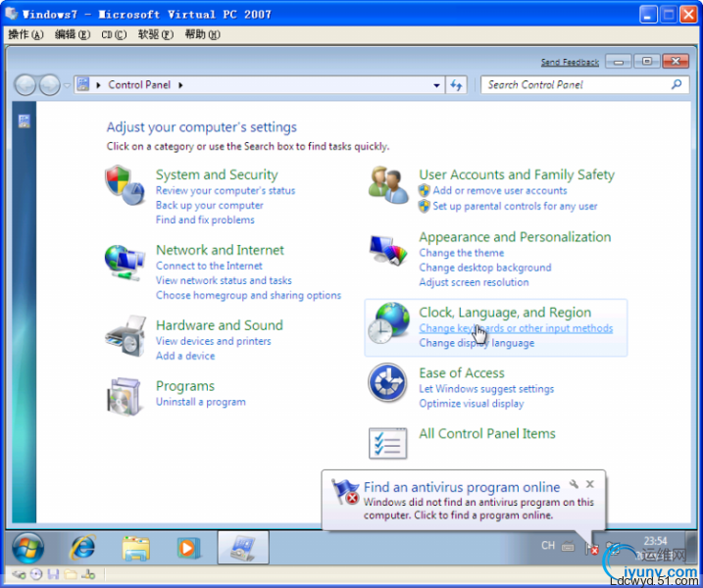This screenshot has height=588, width=703.
Task: Click Change display language link
Action: click(477, 343)
